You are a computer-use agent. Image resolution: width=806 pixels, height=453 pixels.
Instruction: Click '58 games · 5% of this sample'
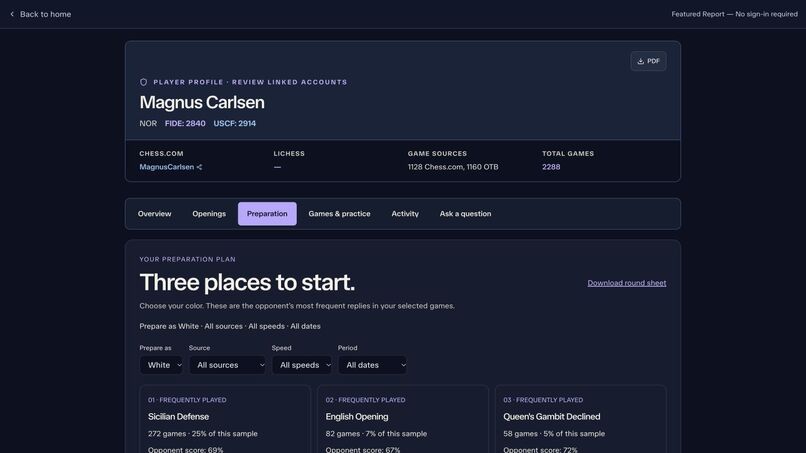(554, 434)
